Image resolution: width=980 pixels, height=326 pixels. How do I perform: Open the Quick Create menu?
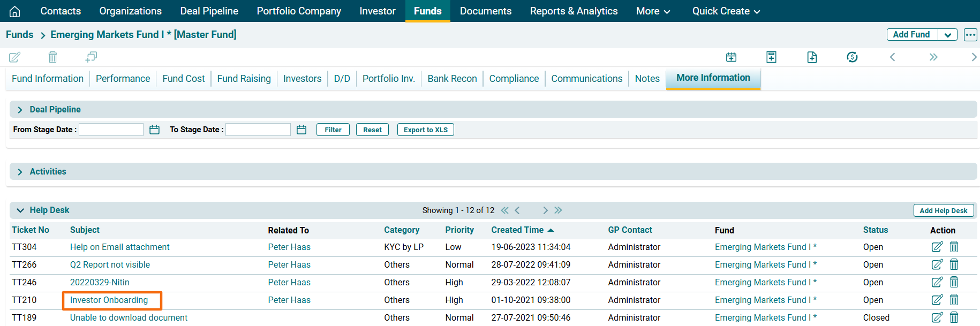726,11
